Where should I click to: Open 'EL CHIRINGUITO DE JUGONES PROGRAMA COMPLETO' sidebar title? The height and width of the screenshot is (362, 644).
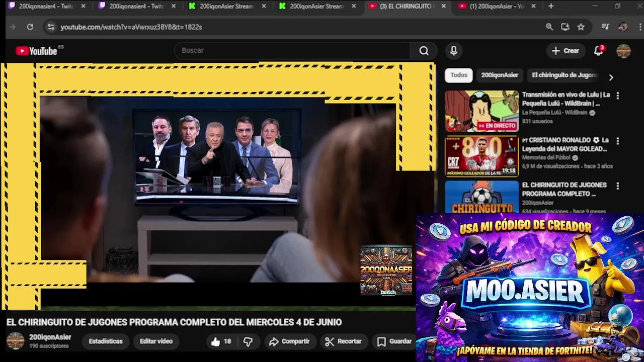[x=565, y=189]
